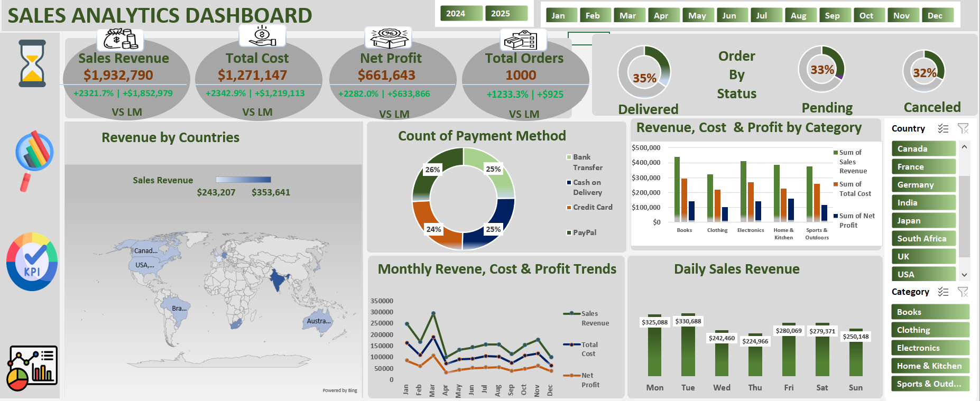
Task: Select the Mar month slicer
Action: click(x=628, y=15)
